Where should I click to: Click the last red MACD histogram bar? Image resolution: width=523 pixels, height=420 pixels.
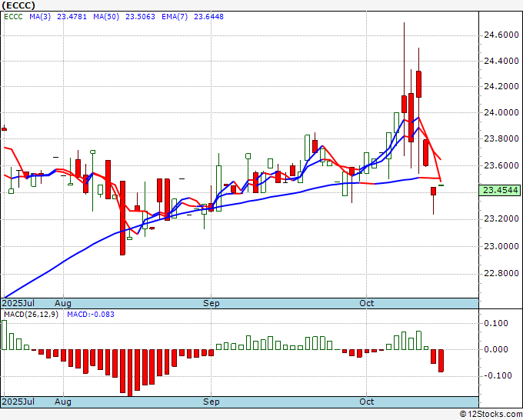(441, 361)
